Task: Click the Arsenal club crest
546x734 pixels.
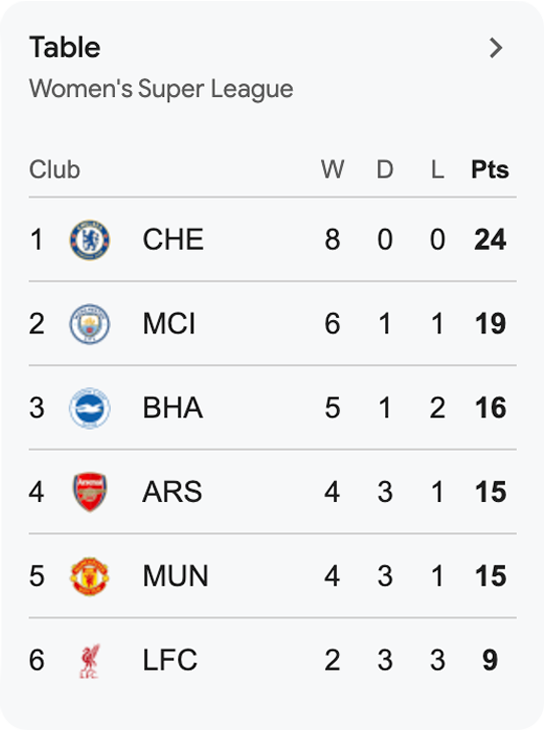Action: 90,492
